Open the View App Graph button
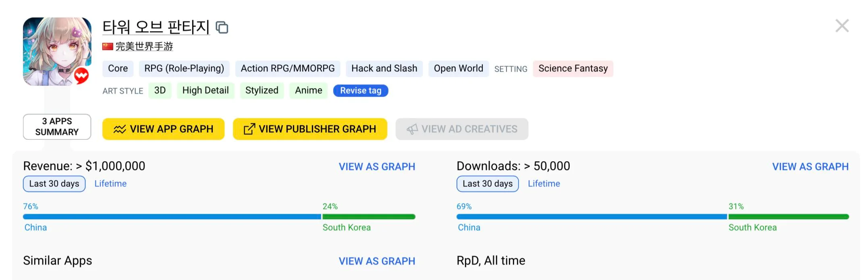868x280 pixels. coord(163,129)
